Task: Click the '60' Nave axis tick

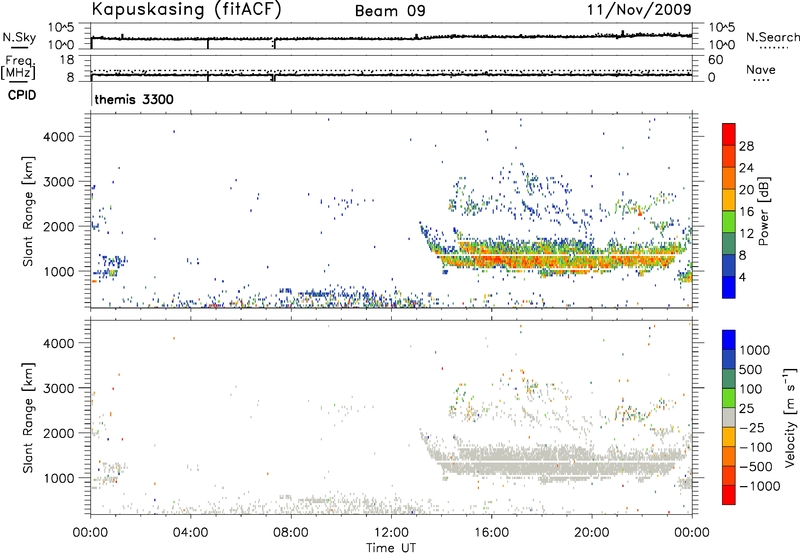Action: point(715,60)
